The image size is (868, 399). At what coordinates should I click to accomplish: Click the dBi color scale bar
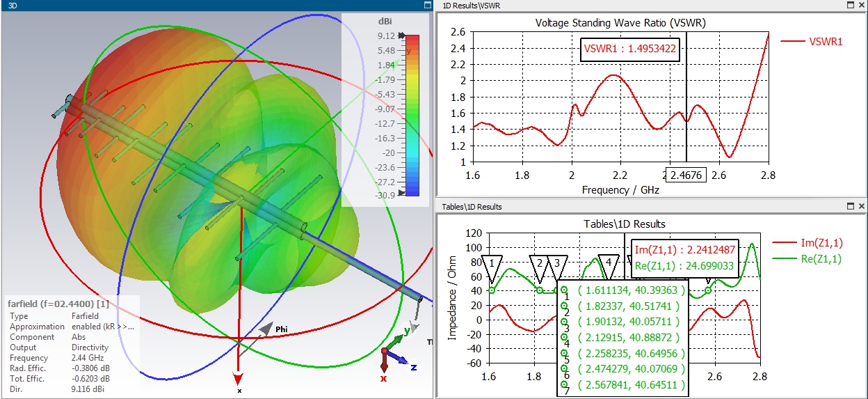click(x=412, y=115)
